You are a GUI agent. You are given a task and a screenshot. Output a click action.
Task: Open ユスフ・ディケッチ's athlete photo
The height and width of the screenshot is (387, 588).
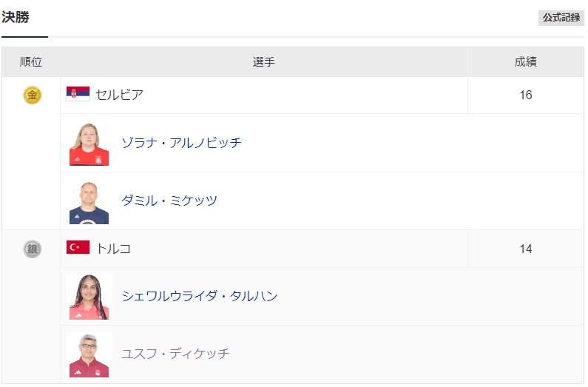coord(89,354)
